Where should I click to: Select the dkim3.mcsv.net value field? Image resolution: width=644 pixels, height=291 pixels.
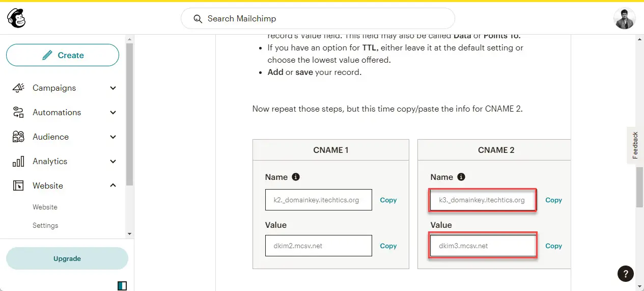(x=483, y=246)
